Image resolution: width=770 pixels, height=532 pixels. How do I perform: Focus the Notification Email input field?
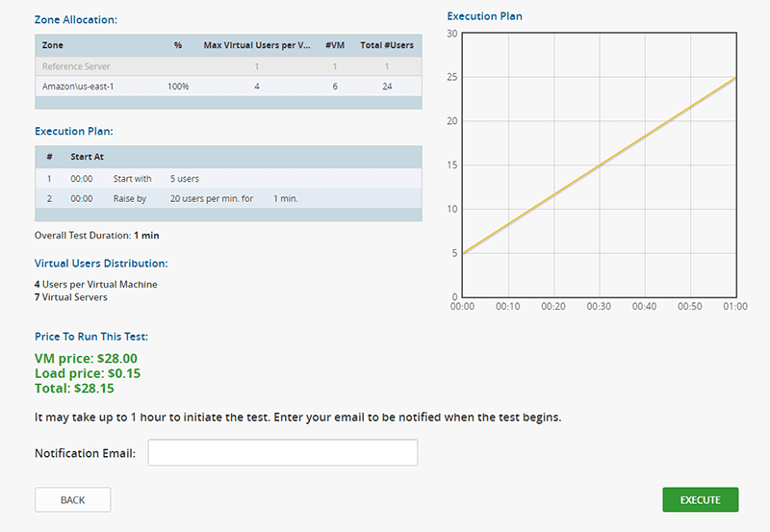(282, 452)
